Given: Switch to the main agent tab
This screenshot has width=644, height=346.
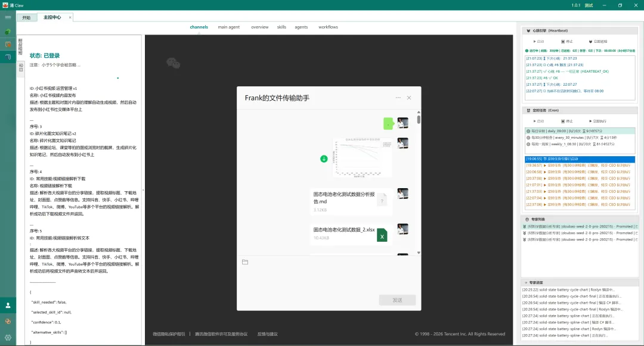Looking at the screenshot, I should pyautogui.click(x=229, y=27).
